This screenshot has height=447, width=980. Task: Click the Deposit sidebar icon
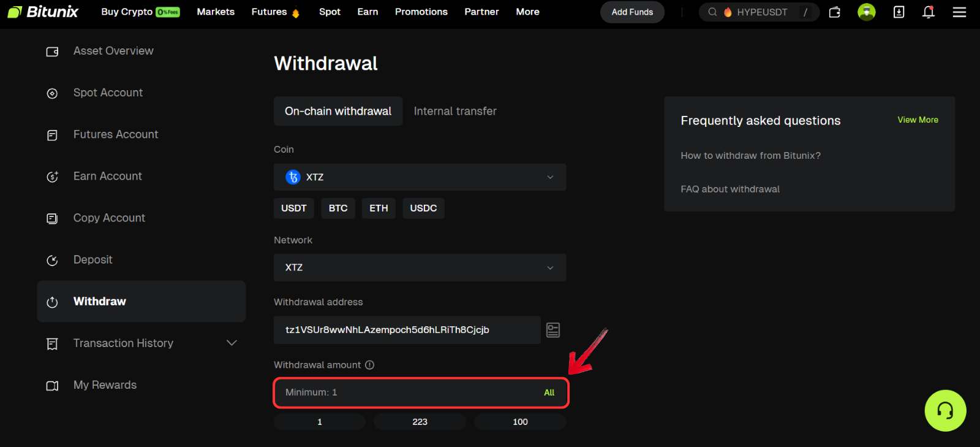pos(53,260)
